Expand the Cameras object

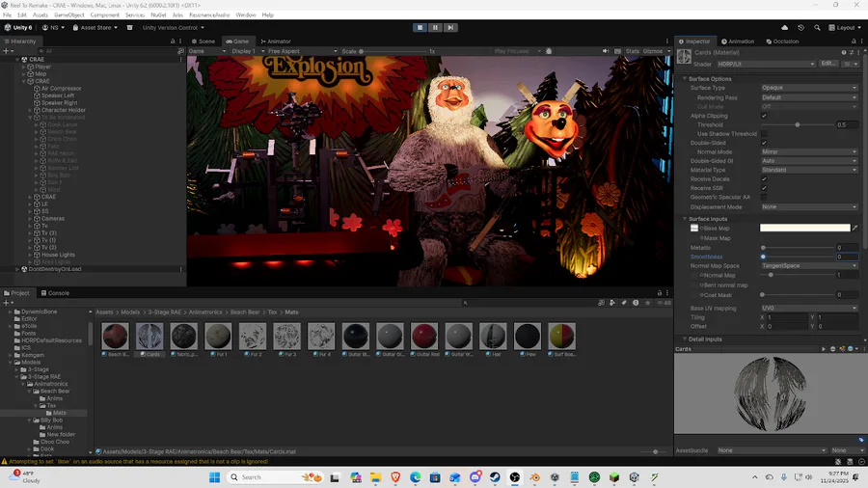[30, 219]
